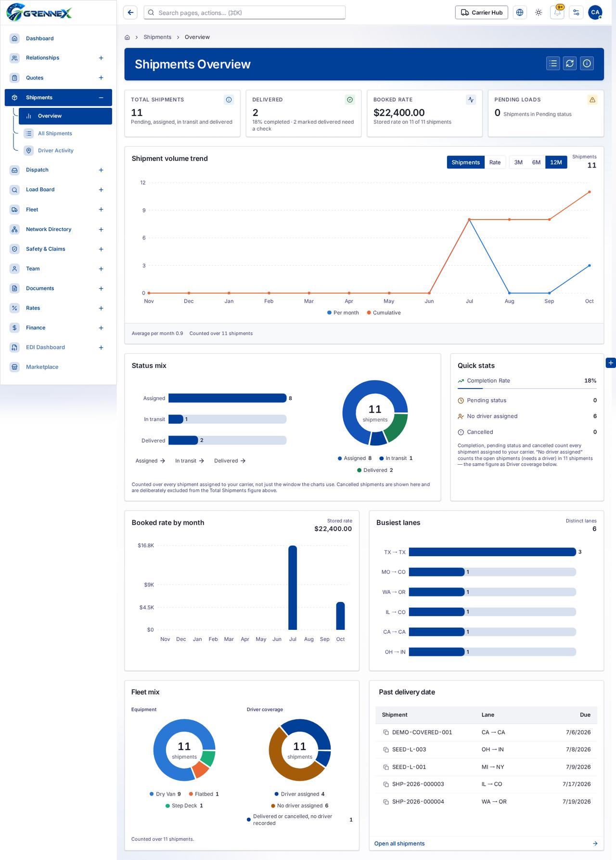
Task: Focus the search pages and actions field
Action: coord(244,13)
